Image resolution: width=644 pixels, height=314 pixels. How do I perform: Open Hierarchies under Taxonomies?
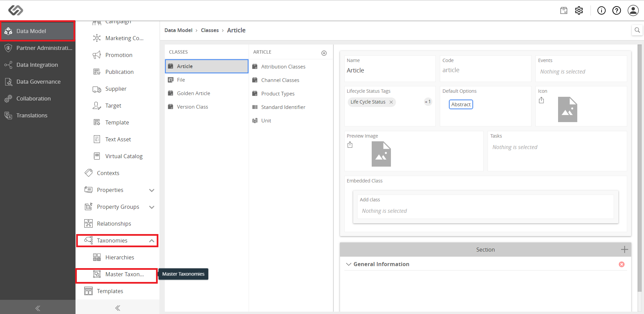tap(118, 257)
